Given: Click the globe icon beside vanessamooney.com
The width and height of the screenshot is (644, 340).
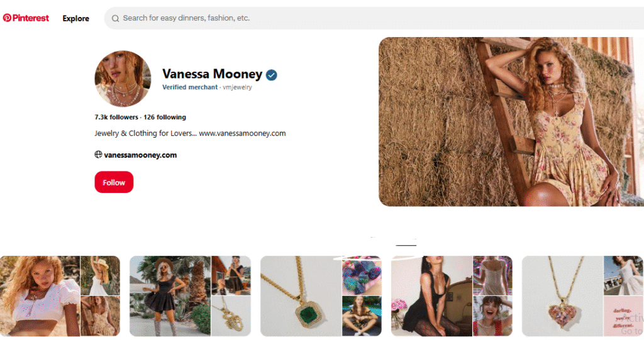Looking at the screenshot, I should click(x=98, y=155).
